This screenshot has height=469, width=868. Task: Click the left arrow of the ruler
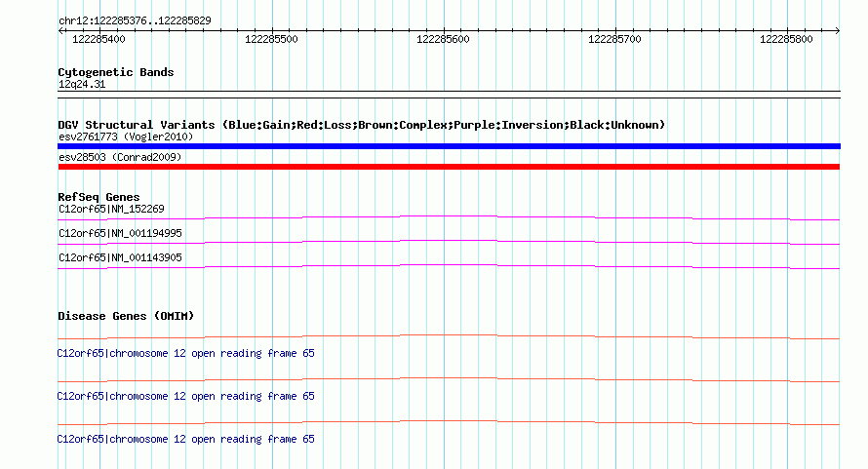tap(60, 30)
